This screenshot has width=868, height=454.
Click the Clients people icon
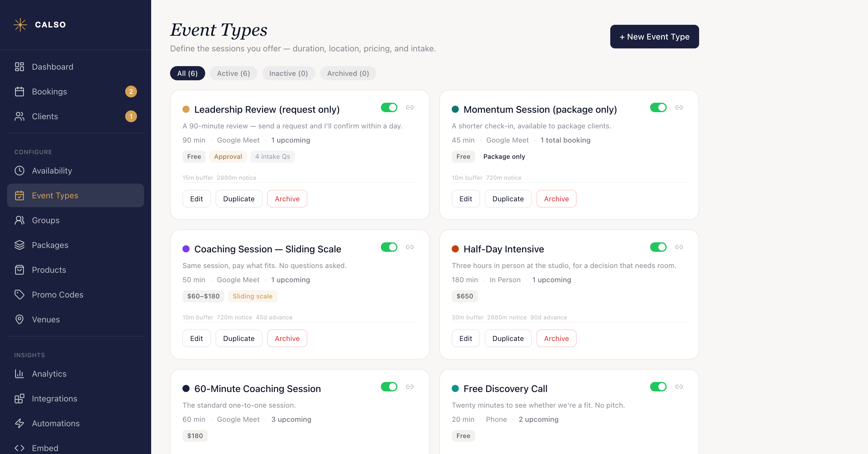tap(19, 116)
